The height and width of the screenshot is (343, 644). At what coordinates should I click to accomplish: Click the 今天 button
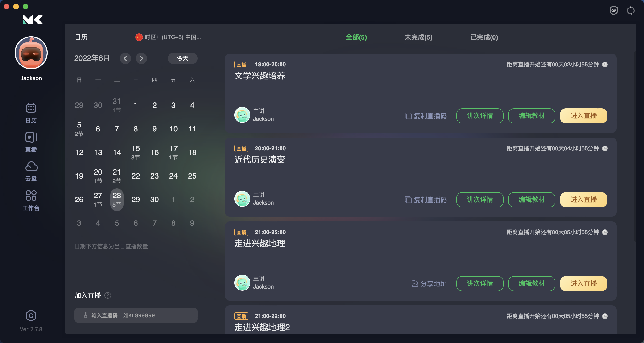tap(182, 58)
